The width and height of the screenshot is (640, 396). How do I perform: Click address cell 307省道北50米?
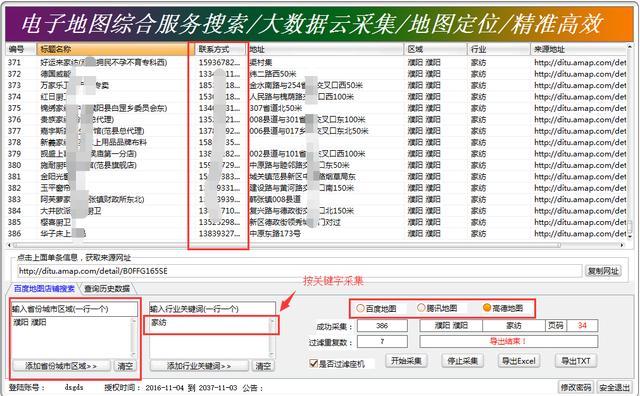coord(275,108)
